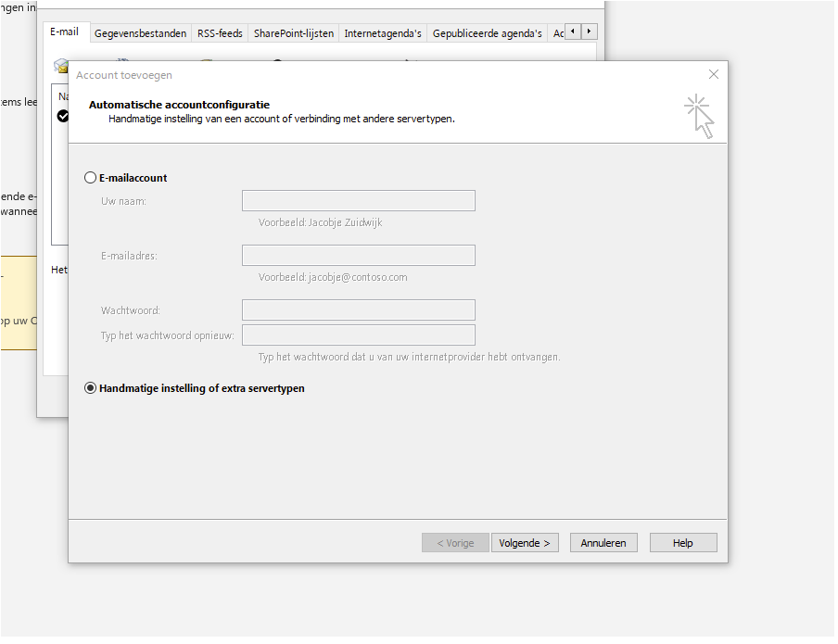Click the Typ het wachtwoord opnieuw field
838x644 pixels.
pyautogui.click(x=358, y=335)
